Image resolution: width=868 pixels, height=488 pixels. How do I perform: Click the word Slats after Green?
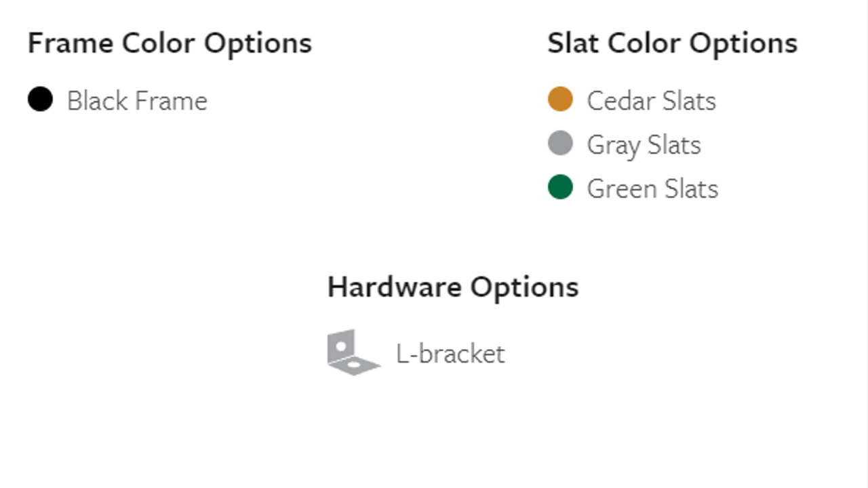coord(690,189)
